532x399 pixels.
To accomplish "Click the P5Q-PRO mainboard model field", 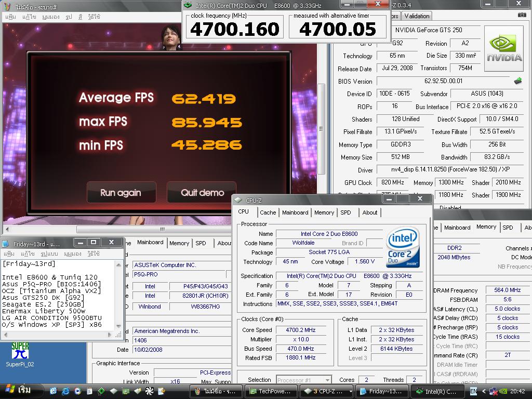I will click(179, 274).
